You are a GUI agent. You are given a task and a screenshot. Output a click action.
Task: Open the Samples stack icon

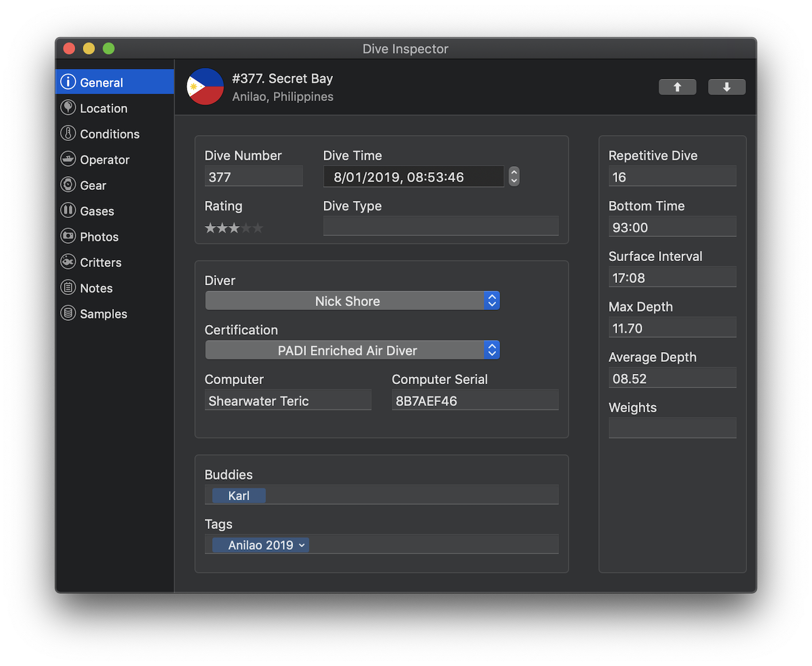68,313
